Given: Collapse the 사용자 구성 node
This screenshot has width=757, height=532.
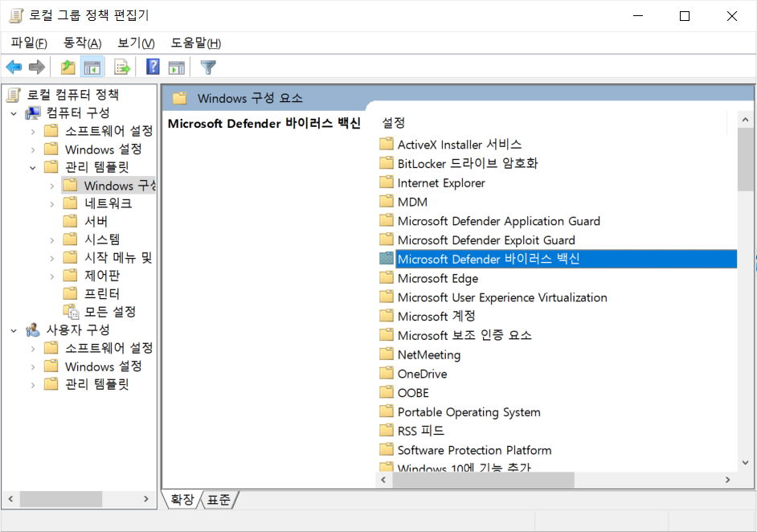Looking at the screenshot, I should point(14,330).
